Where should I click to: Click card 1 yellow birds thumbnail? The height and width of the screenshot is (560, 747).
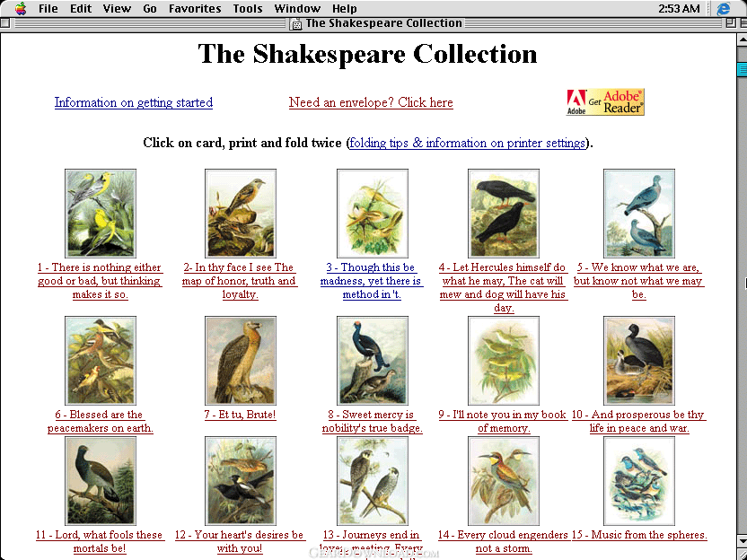[101, 214]
